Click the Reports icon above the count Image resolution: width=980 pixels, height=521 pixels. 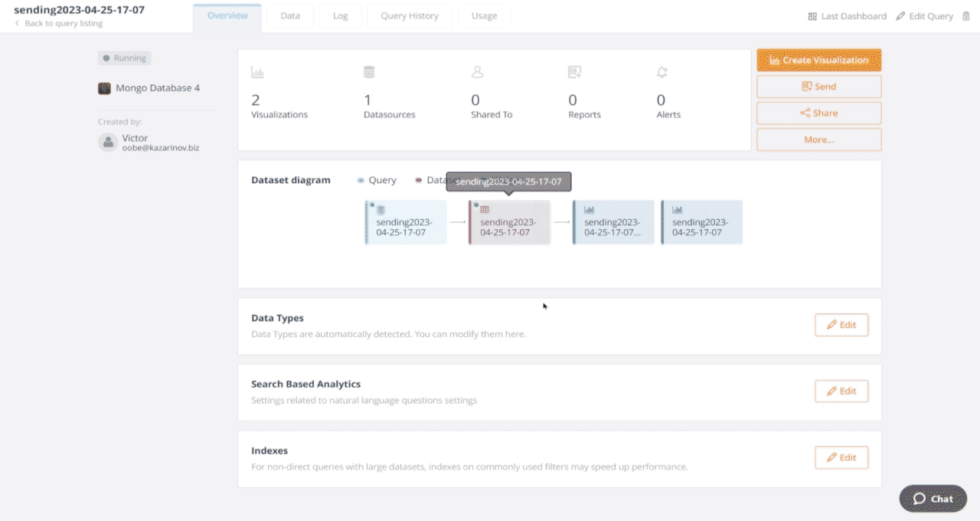(x=574, y=72)
